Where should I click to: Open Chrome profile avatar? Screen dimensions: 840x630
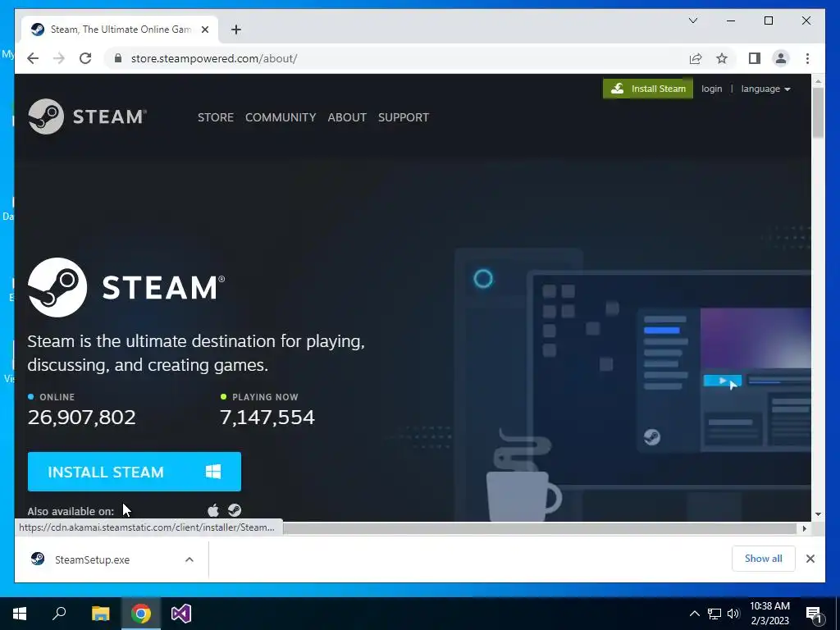pyautogui.click(x=781, y=58)
